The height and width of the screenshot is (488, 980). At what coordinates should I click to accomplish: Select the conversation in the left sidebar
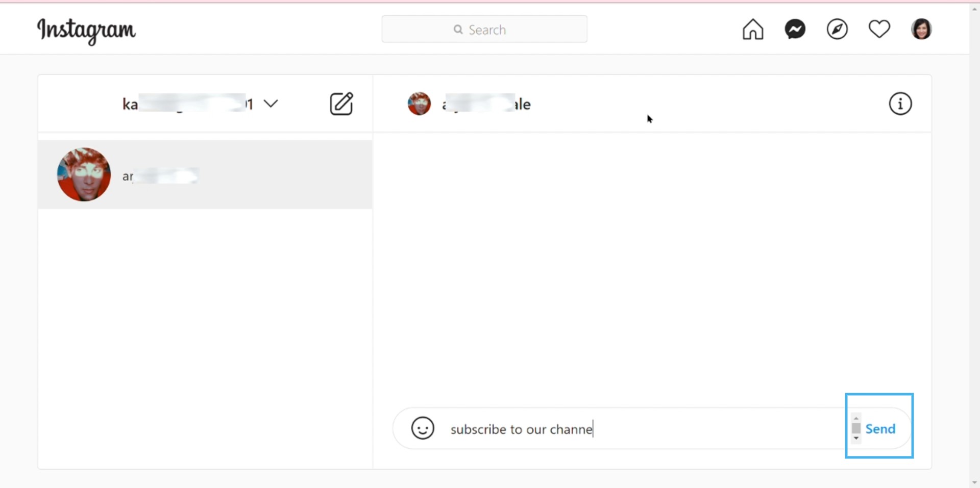click(204, 174)
